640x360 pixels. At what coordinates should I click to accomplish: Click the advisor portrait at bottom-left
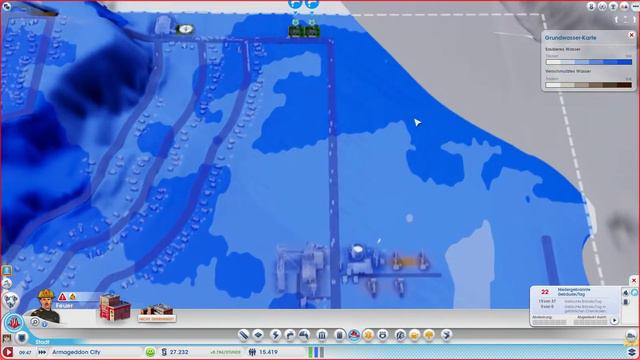coord(7,338)
